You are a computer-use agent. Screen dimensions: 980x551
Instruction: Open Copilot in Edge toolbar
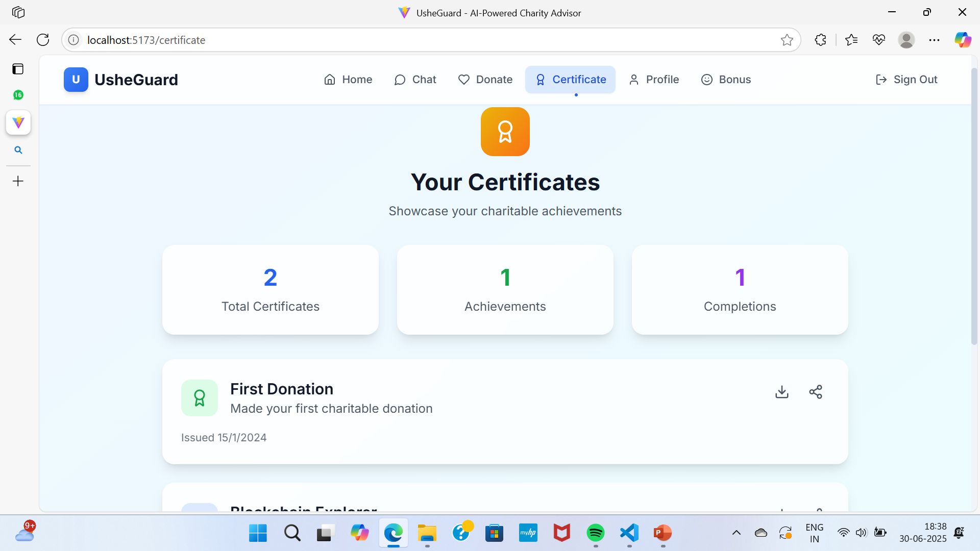[963, 40]
